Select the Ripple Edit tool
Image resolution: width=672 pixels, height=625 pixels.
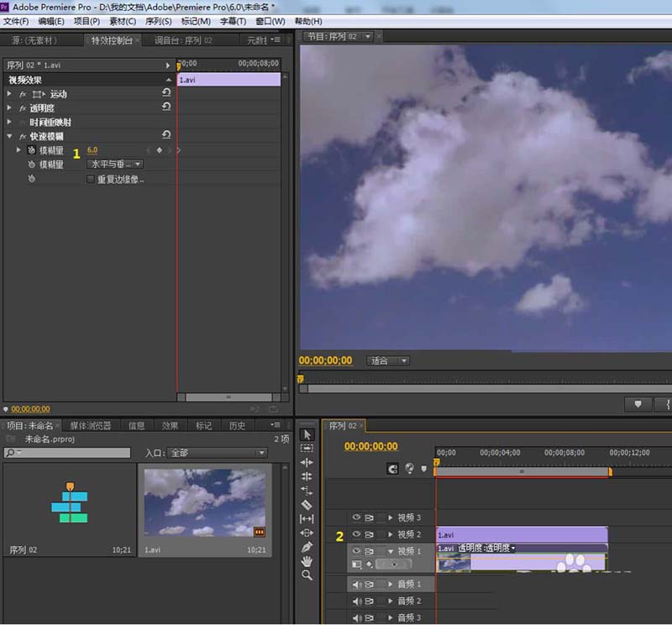pos(307,462)
